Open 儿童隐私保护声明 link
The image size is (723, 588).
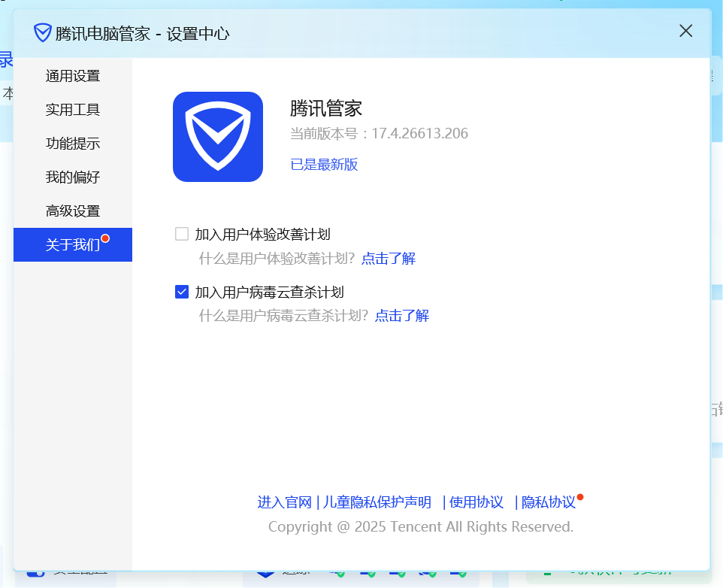point(377,502)
